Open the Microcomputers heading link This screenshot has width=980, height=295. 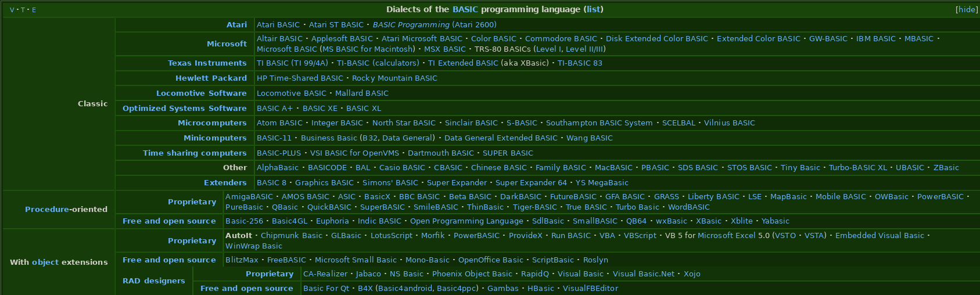point(212,123)
